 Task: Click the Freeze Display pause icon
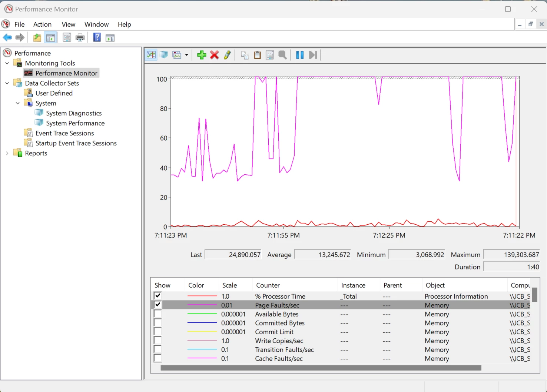click(300, 55)
